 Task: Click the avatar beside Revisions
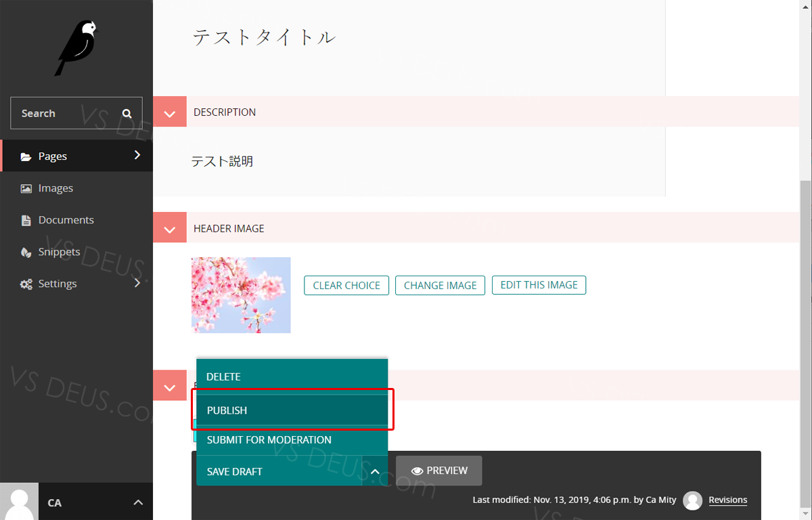(x=692, y=500)
